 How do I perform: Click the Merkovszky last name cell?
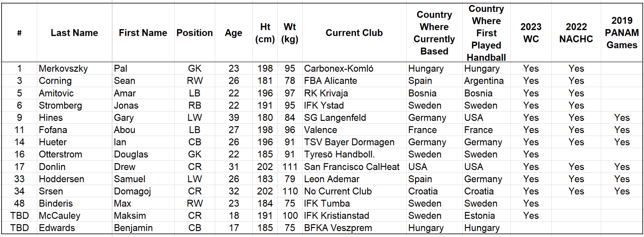click(63, 69)
